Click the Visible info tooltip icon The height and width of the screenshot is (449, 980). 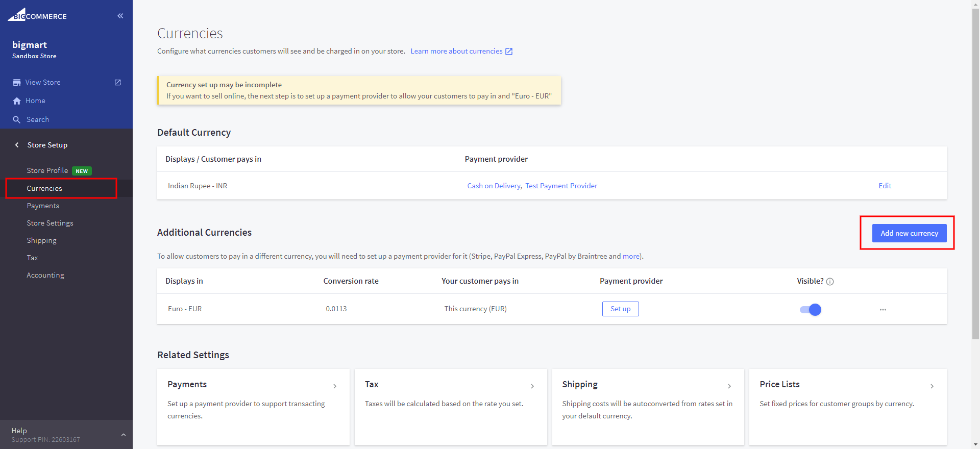[x=830, y=282]
